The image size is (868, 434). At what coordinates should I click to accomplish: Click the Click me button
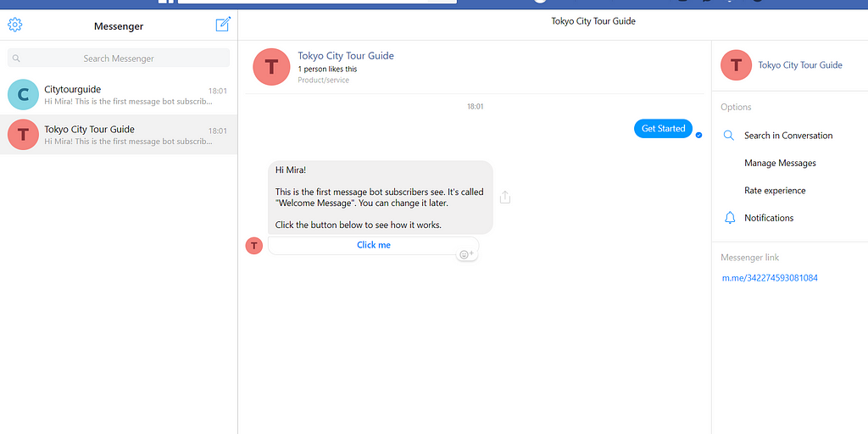(374, 245)
